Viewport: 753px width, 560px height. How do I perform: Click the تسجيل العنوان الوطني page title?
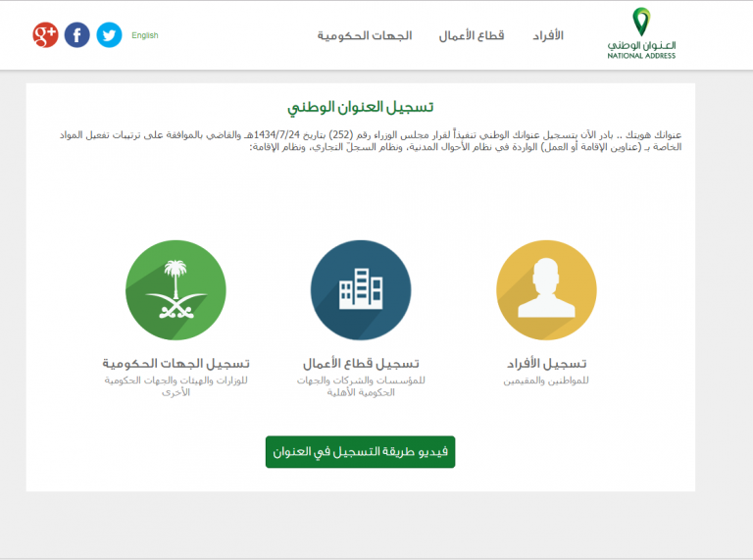click(360, 107)
